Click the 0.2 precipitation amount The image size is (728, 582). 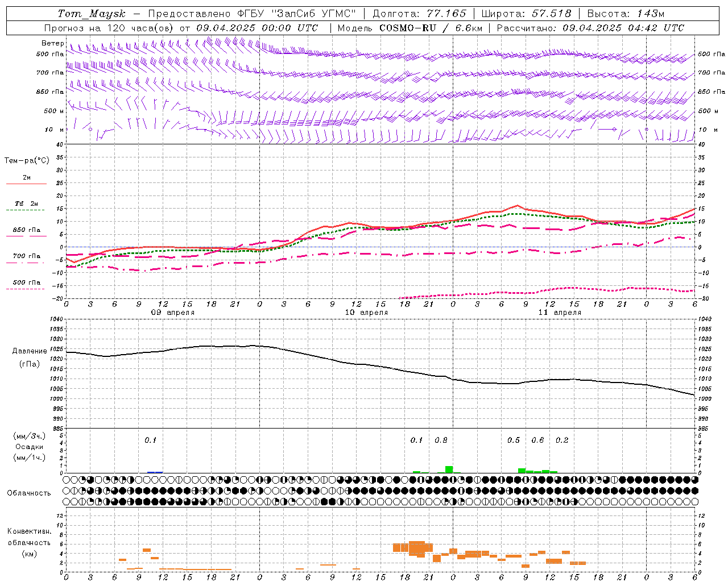(x=562, y=440)
